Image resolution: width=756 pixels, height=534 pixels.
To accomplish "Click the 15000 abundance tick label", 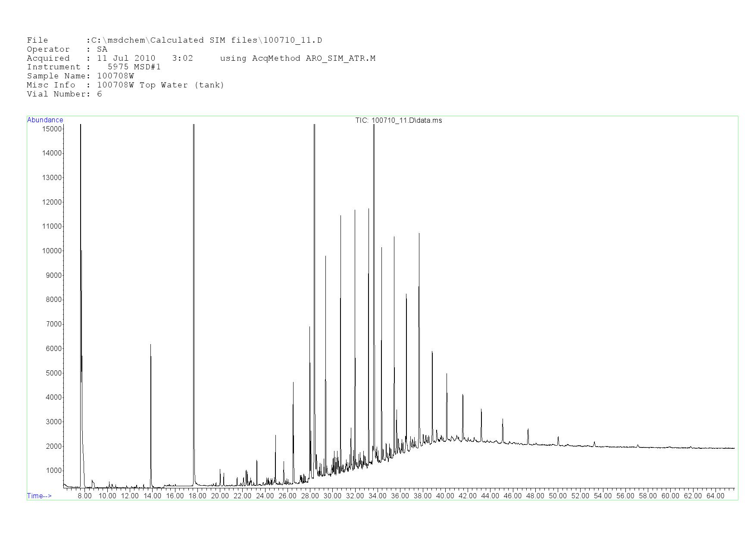I will coord(52,129).
